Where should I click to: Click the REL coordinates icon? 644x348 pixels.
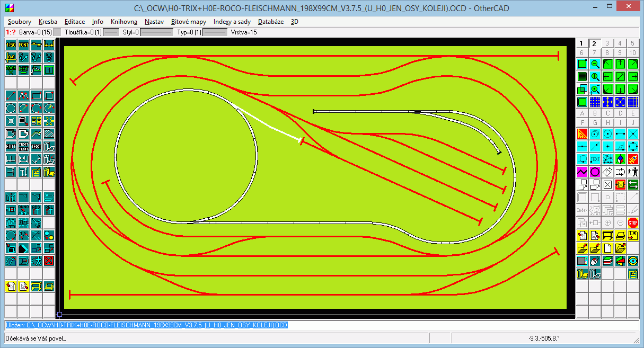[x=49, y=209]
